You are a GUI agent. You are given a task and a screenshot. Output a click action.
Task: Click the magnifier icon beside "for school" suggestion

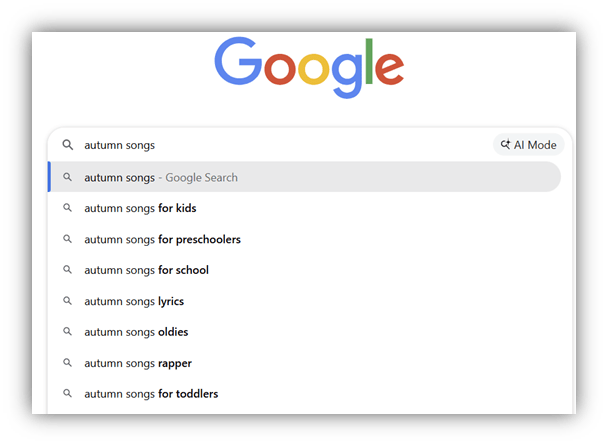[68, 270]
